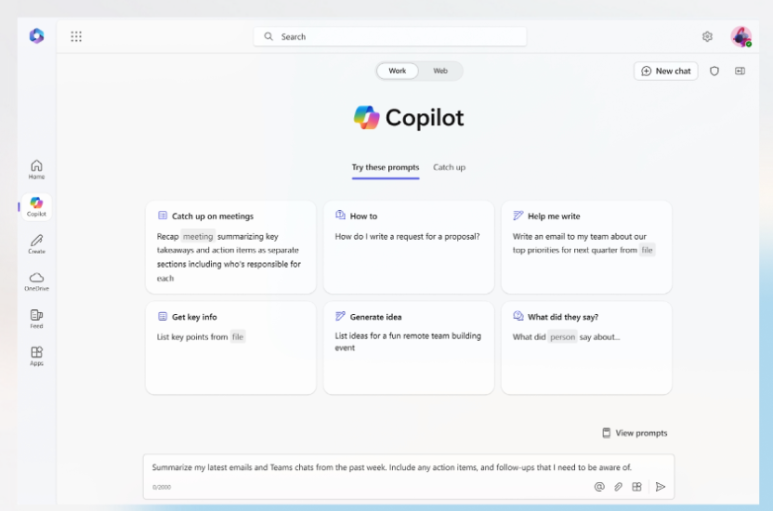Click the 0/2000 character counter
The height and width of the screenshot is (511, 773).
tap(162, 487)
